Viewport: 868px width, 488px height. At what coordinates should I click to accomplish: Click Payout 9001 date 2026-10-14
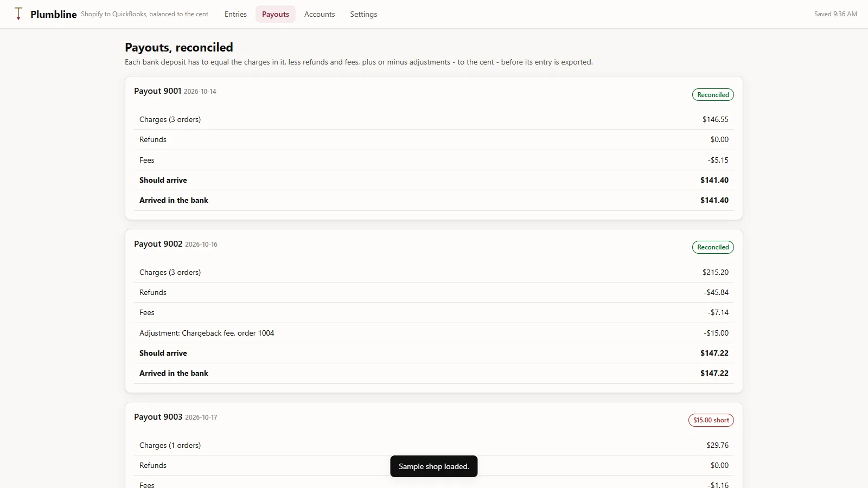pos(200,92)
